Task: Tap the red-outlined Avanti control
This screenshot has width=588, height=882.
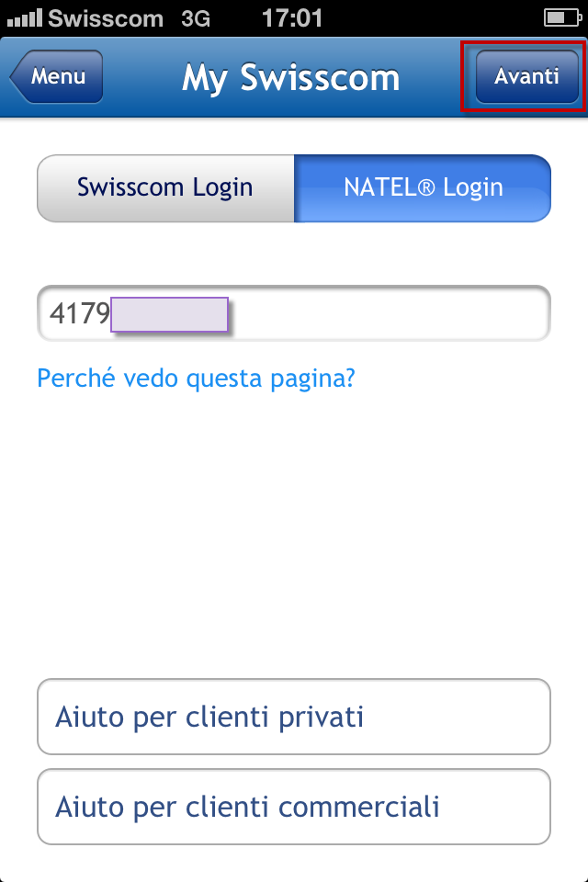Action: (526, 77)
